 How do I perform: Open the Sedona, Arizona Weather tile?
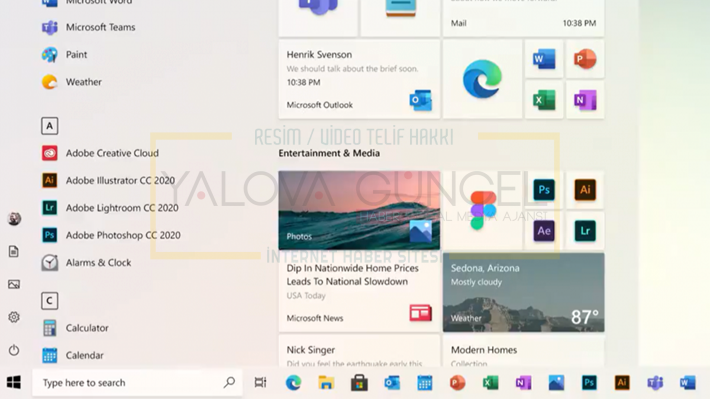(x=523, y=293)
